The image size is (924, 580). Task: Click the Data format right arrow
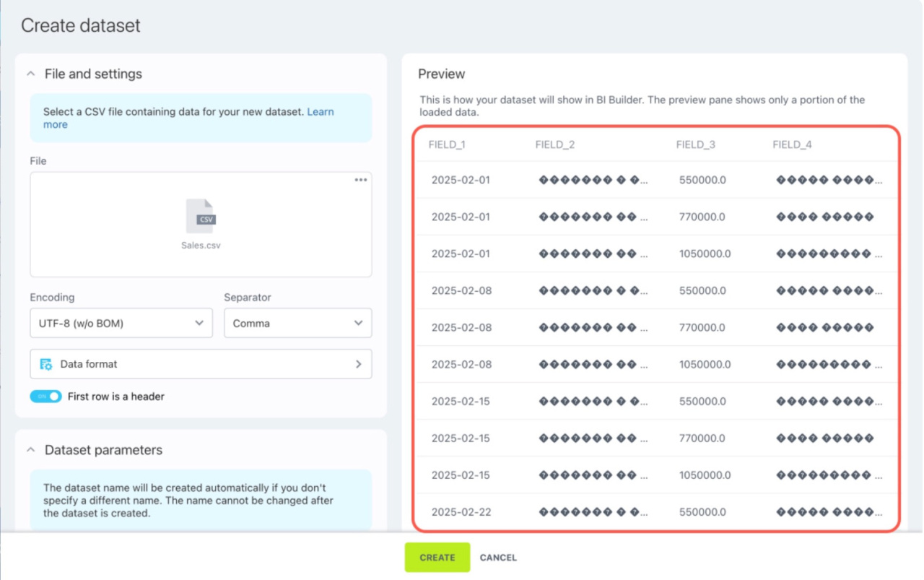[x=358, y=364]
